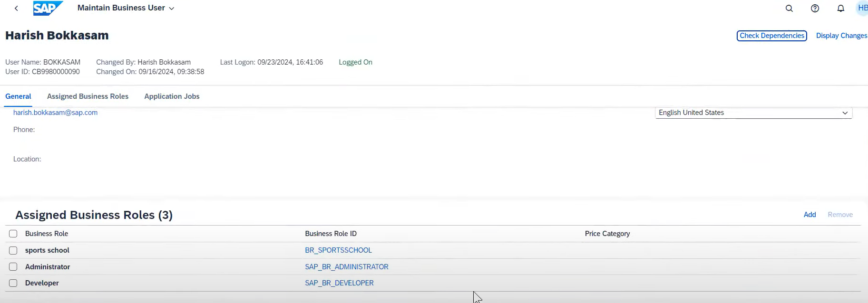868x303 pixels.
Task: Click the Business Role ID column header
Action: tap(331, 234)
